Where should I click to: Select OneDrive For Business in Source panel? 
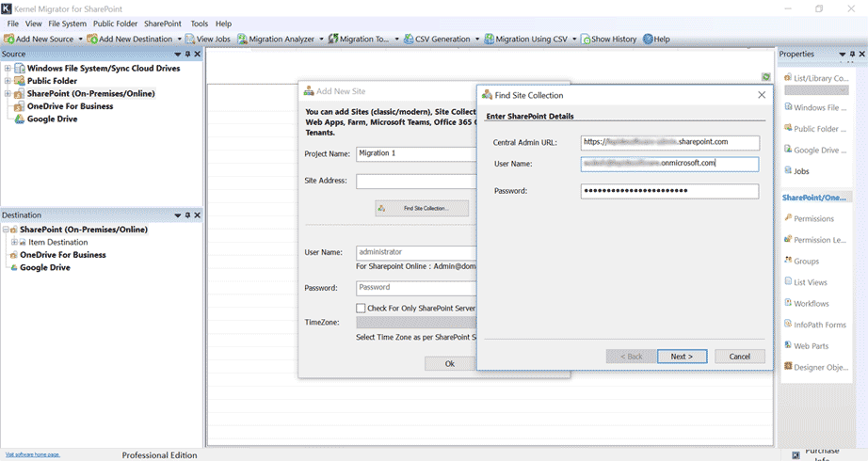70,106
